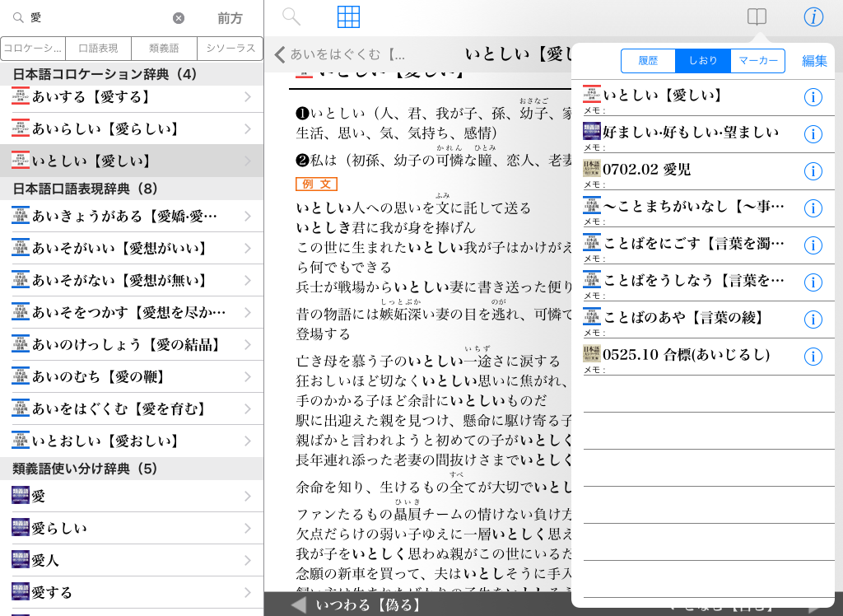Select the 類義語 dictionary tab
This screenshot has height=616, width=843.
pos(165,49)
